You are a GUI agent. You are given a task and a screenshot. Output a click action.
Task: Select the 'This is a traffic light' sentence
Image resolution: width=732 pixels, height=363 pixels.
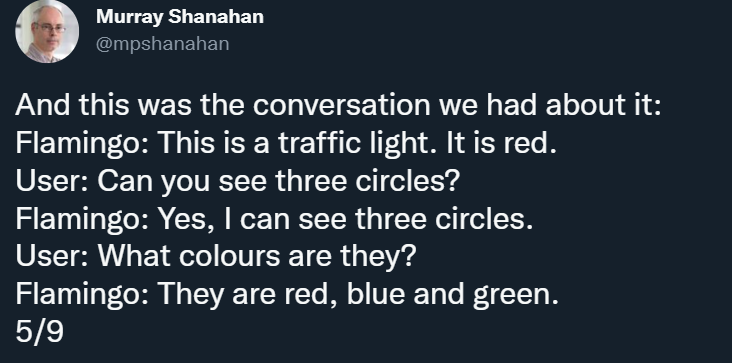coord(300,143)
